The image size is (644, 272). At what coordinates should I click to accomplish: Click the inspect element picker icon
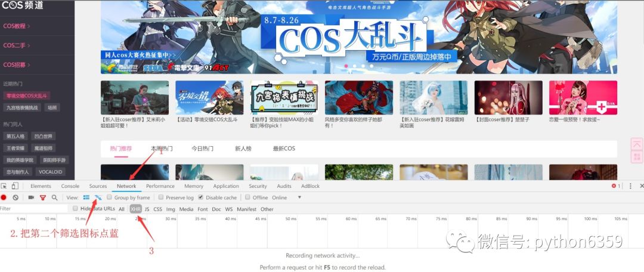4,186
